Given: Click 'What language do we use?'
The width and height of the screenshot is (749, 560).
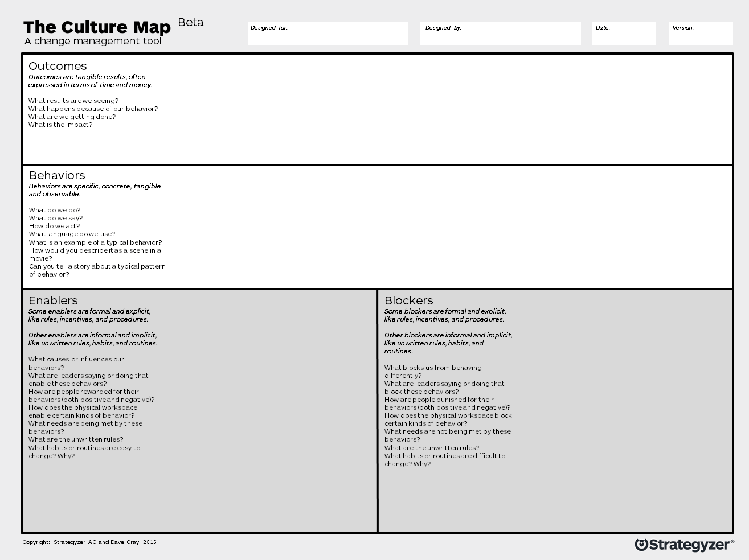Looking at the screenshot, I should (72, 234).
